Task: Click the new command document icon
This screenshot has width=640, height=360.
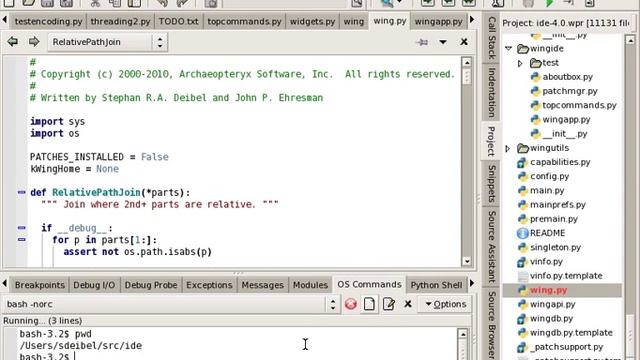Action: [x=369, y=304]
